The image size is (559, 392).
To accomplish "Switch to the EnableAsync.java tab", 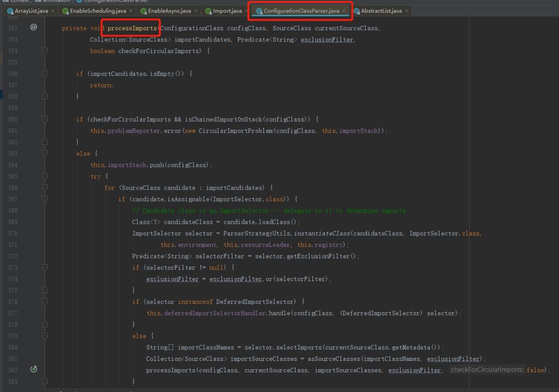I will click(169, 11).
